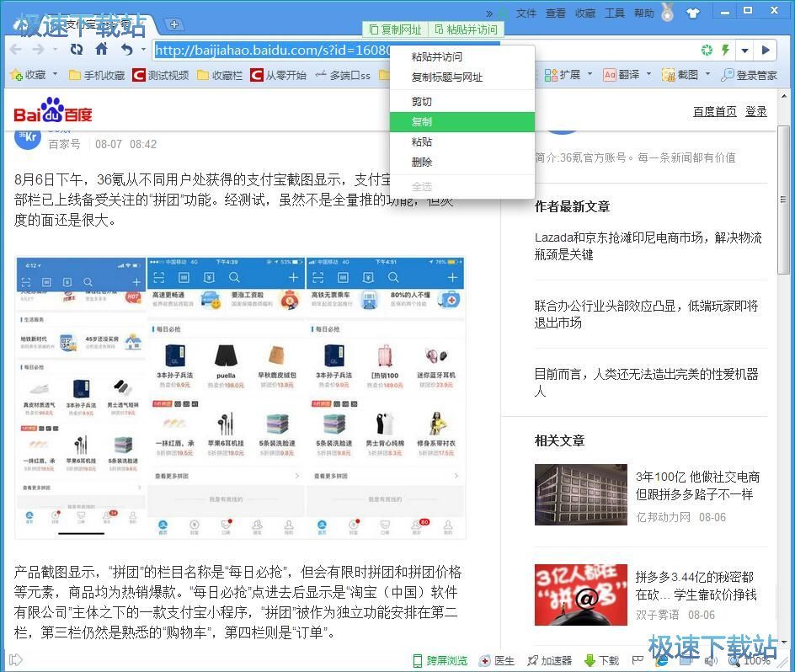The width and height of the screenshot is (795, 672).
Task: Open the 加速器 accelerator tool
Action: pos(550,660)
